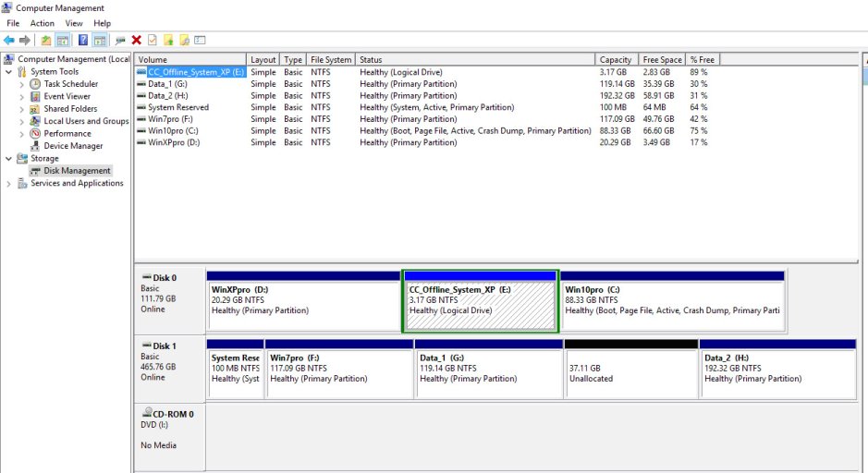Select WinXPpro (D:) partition block on Disk 0
This screenshot has height=473, width=868.
(303, 301)
